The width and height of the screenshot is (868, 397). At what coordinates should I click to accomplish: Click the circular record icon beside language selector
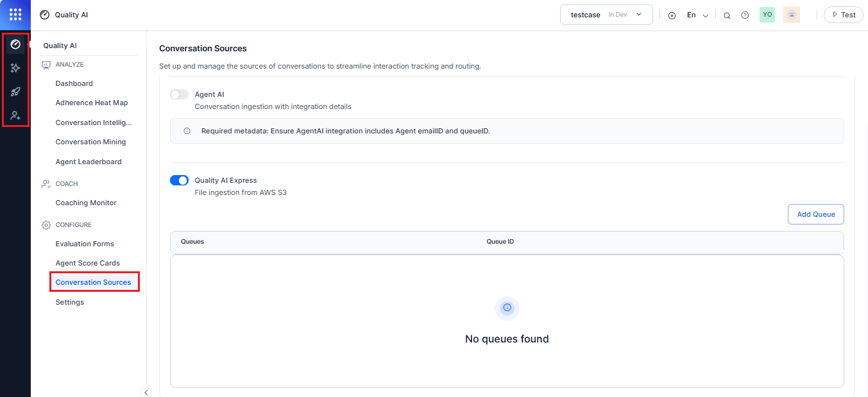click(x=672, y=15)
